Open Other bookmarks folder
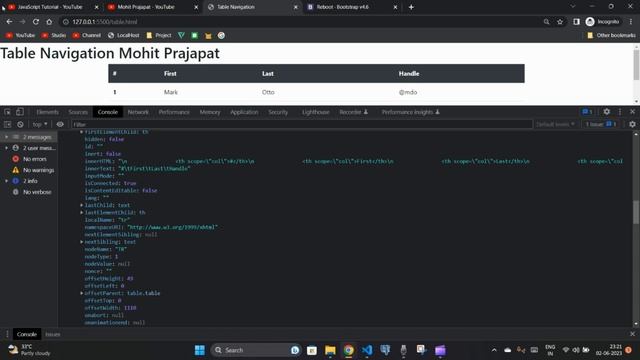The width and height of the screenshot is (640, 360). [611, 36]
